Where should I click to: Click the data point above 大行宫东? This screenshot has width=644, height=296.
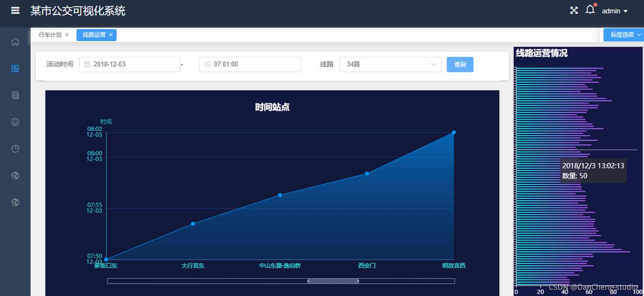point(193,224)
